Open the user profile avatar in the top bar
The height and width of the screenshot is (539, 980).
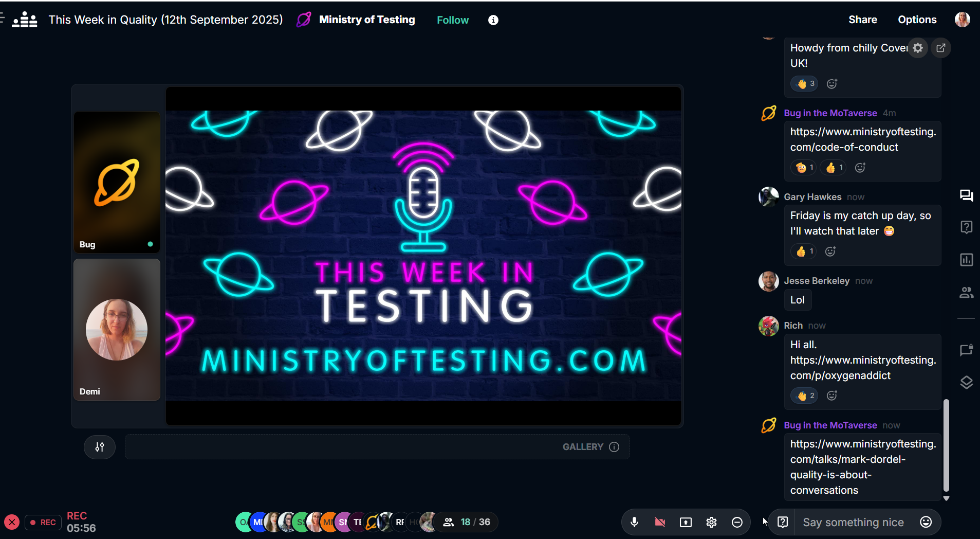pyautogui.click(x=963, y=20)
